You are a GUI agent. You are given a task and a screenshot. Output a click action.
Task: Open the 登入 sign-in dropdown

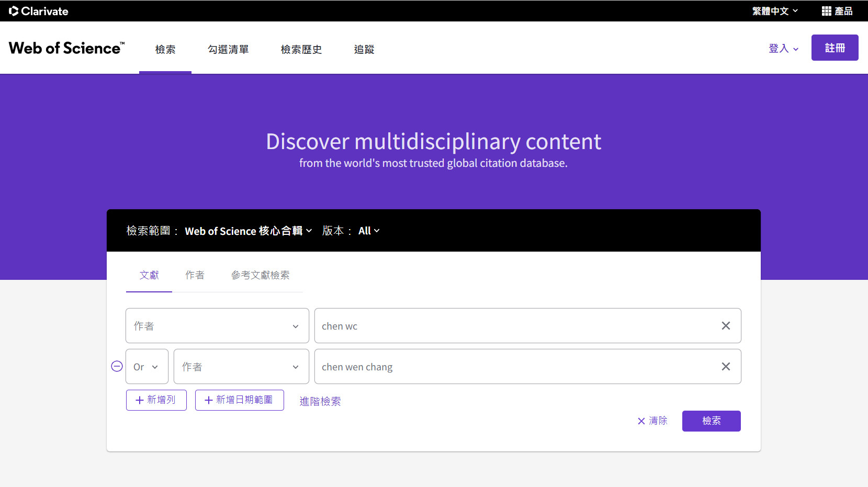pos(783,48)
